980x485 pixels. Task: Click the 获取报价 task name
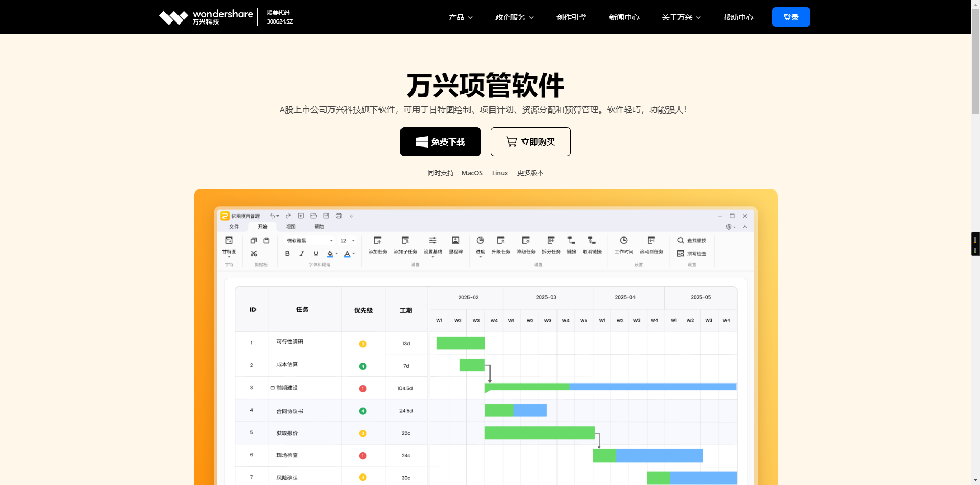pos(287,433)
